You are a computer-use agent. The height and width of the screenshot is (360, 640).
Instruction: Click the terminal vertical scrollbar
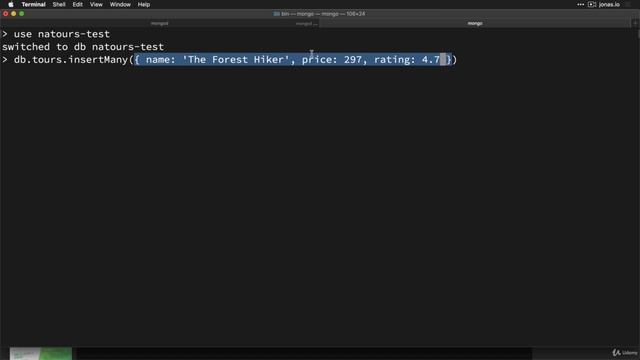[x=638, y=33]
